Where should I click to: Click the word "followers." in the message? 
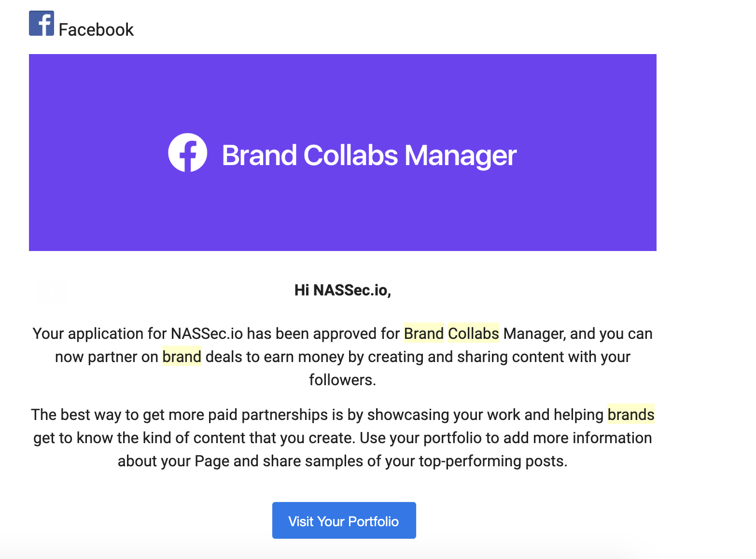pos(342,380)
